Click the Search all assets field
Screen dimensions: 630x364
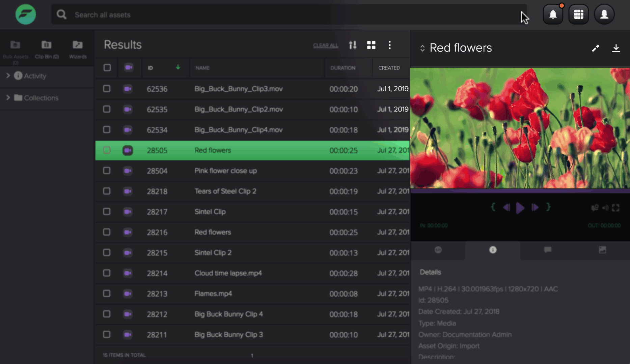[x=287, y=15]
